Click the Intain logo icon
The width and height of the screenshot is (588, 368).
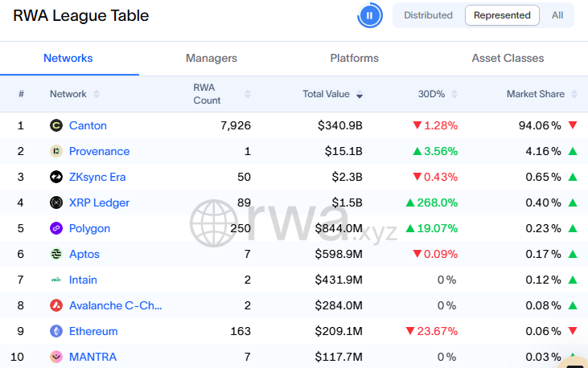tap(56, 280)
